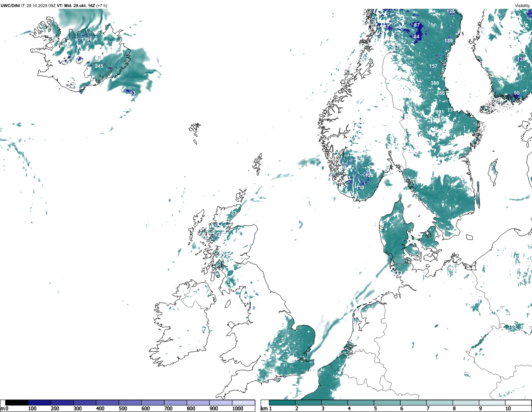The width and height of the screenshot is (532, 412).
Task: Click the '991' visibility value
Action: (x=440, y=112)
